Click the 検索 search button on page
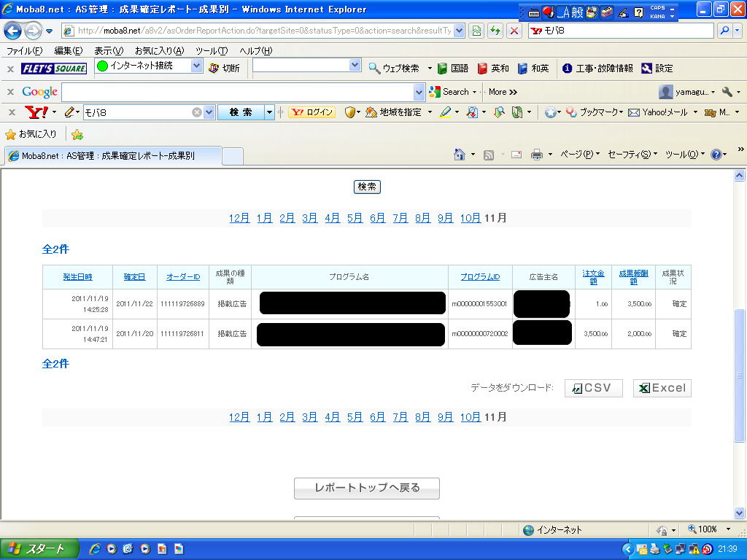This screenshot has height=560, width=747. point(367,187)
